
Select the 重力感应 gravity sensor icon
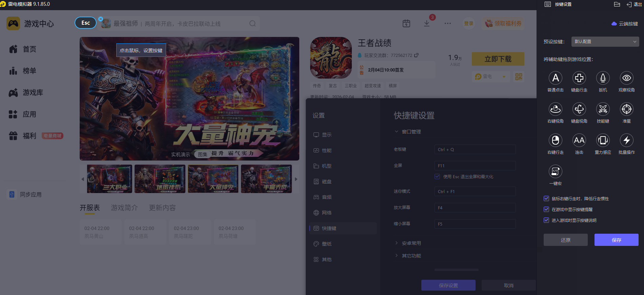coord(603,140)
